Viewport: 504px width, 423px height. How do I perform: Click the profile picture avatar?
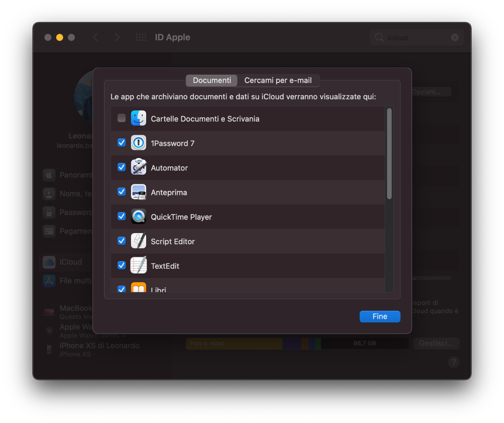84,96
